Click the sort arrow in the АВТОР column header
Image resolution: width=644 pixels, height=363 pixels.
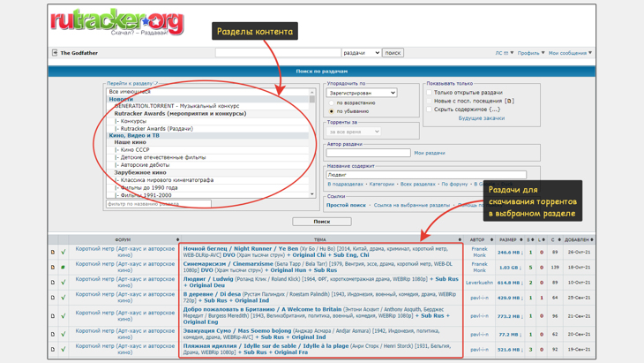pos(491,239)
